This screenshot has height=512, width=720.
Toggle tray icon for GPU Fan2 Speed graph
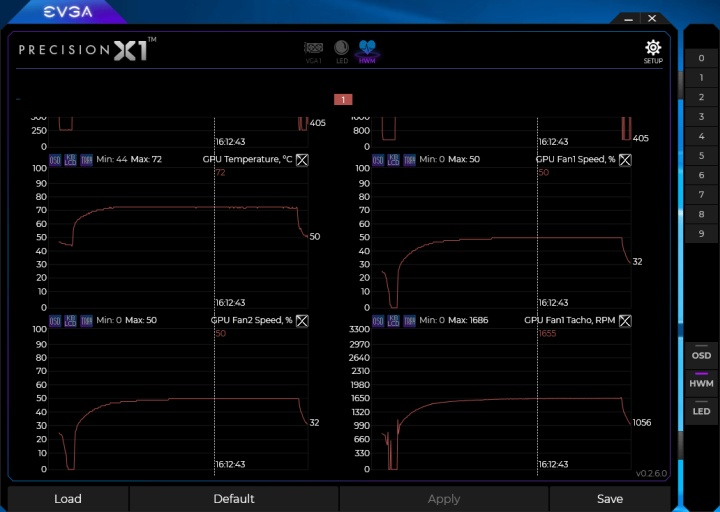pos(86,321)
